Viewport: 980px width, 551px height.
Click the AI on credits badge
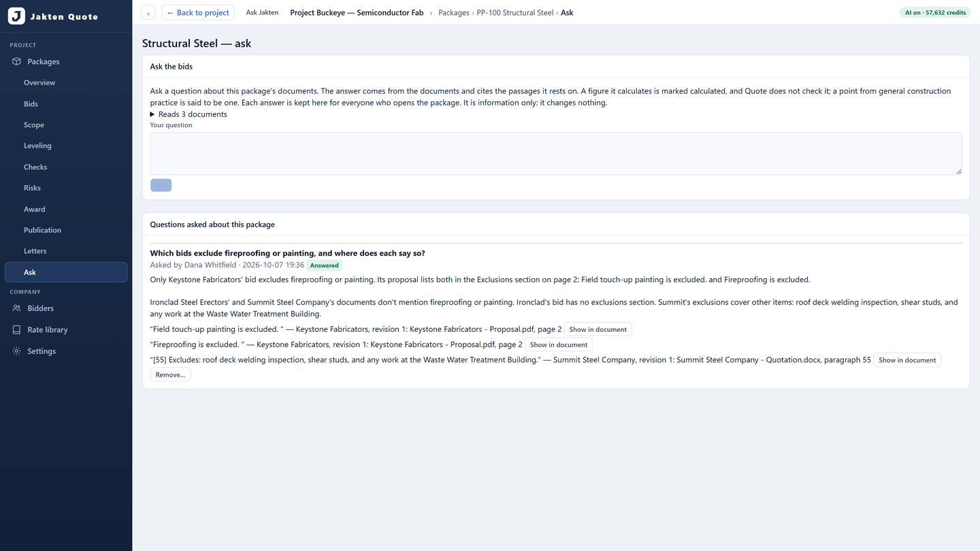936,12
